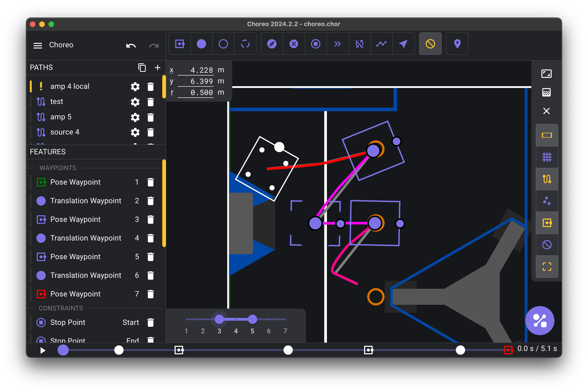Select the Pose Waypoint tool in the toolbar
588x392 pixels.
point(180,44)
